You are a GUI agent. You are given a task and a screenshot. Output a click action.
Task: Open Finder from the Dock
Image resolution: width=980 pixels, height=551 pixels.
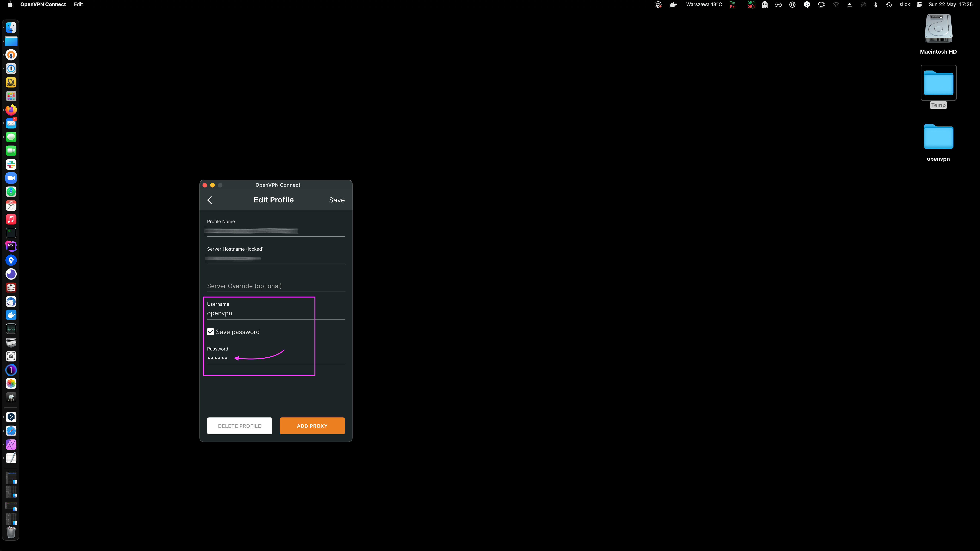coord(11,27)
